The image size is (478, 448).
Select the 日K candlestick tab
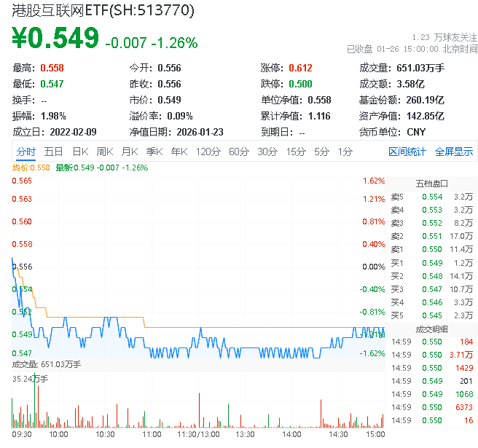pos(79,152)
